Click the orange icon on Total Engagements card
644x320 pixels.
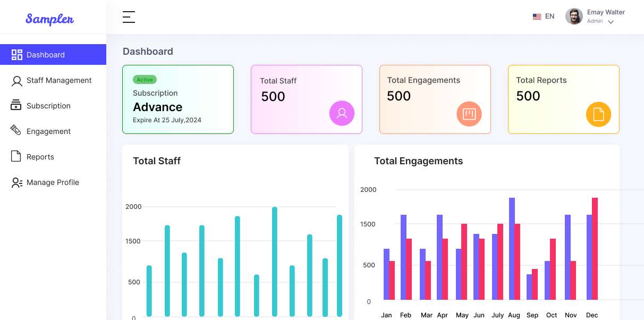[469, 114]
